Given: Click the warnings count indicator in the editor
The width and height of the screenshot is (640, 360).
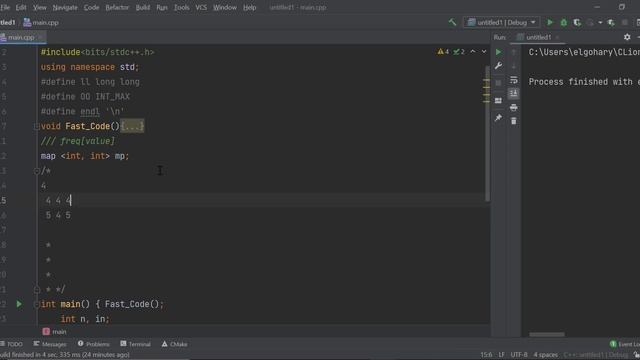Looking at the screenshot, I should 443,52.
